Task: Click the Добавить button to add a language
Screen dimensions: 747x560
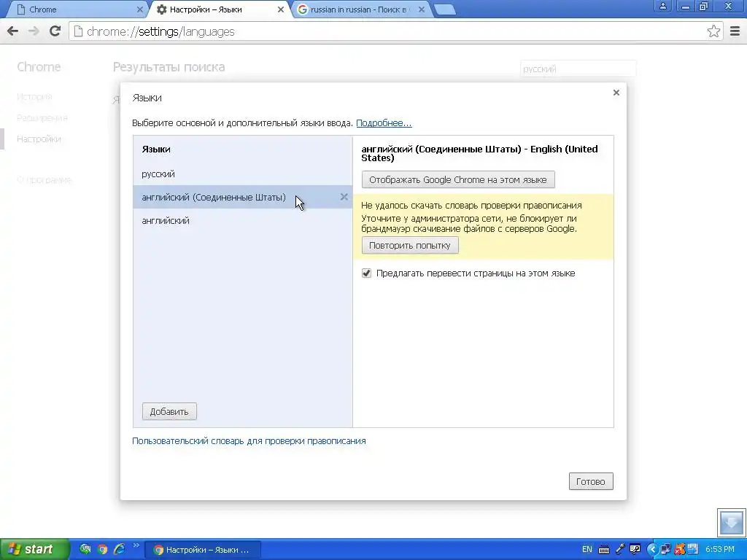Action: click(x=169, y=411)
